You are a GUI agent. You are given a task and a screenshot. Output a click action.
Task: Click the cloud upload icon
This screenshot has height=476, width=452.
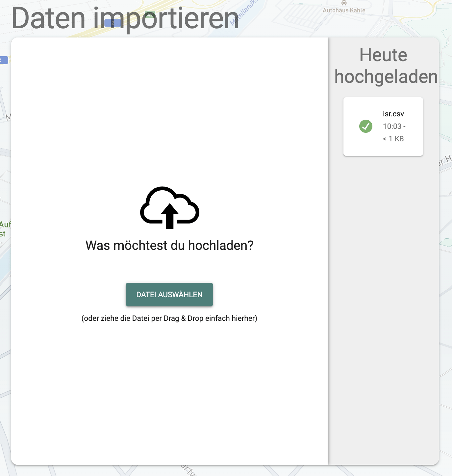click(170, 207)
